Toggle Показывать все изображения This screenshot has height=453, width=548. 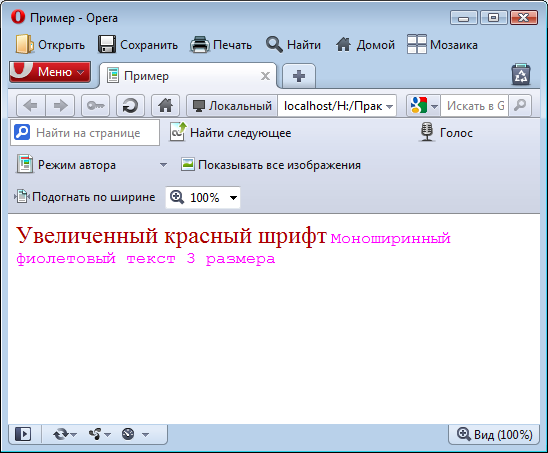pos(271,165)
